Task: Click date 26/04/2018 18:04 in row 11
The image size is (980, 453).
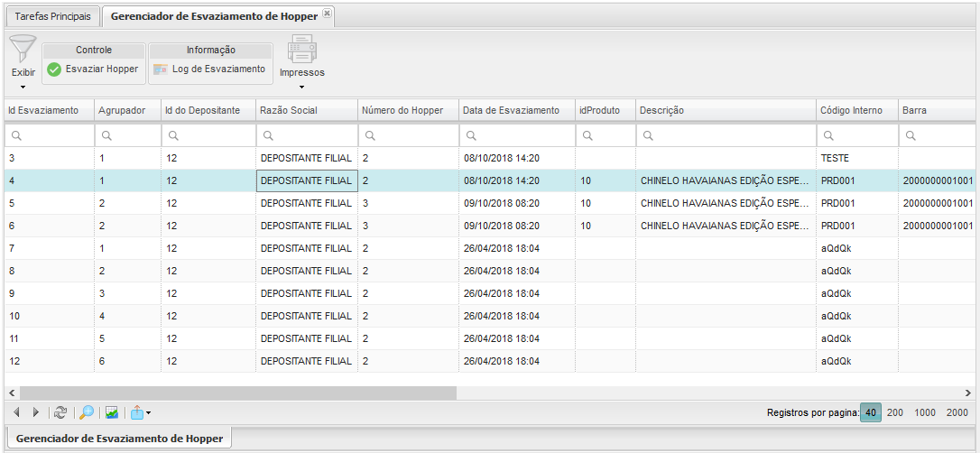Action: [517, 338]
